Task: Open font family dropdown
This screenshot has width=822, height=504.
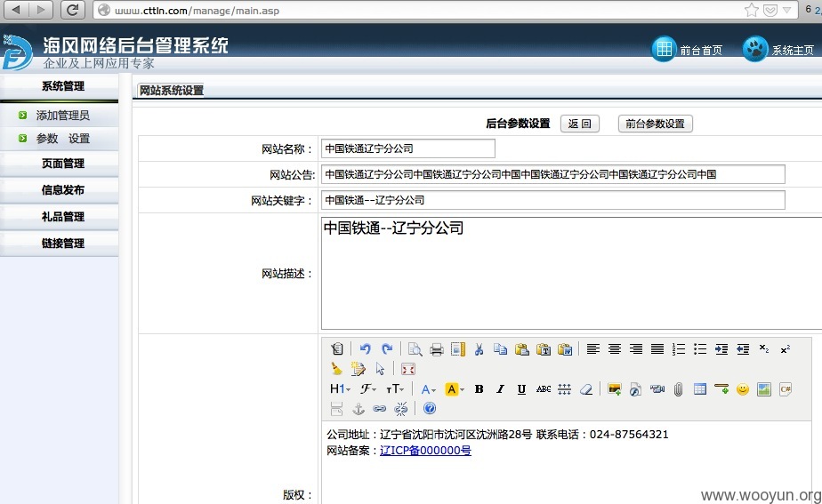Action: (x=368, y=388)
